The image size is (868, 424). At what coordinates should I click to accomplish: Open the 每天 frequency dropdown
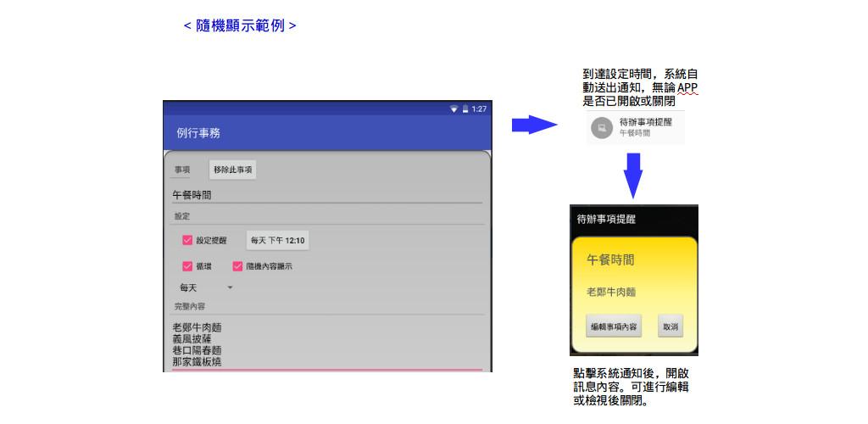202,288
